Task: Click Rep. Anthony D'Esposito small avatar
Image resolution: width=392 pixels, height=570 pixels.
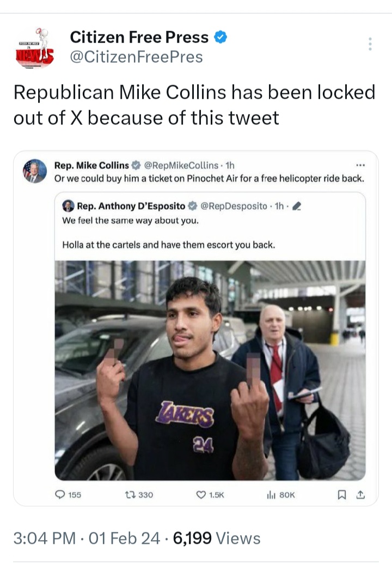Action: click(68, 206)
